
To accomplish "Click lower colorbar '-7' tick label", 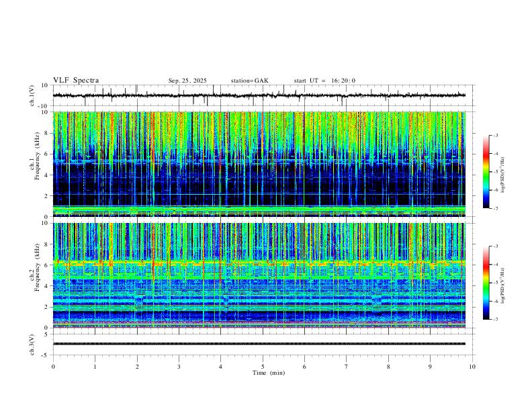I will point(495,319).
